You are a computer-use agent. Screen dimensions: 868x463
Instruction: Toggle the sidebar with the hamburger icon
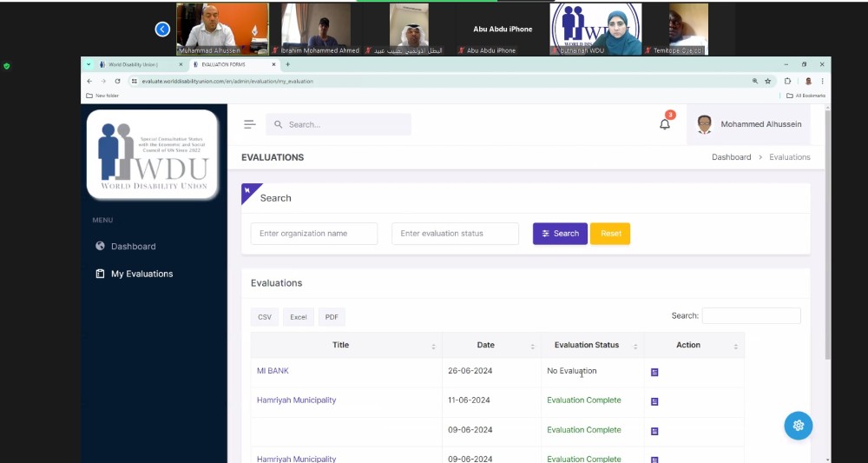(x=250, y=124)
